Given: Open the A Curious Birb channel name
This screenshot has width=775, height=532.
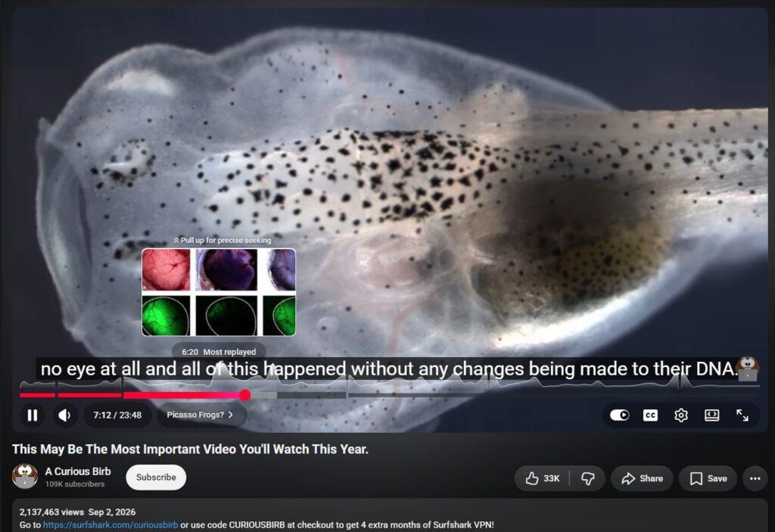Looking at the screenshot, I should click(78, 471).
